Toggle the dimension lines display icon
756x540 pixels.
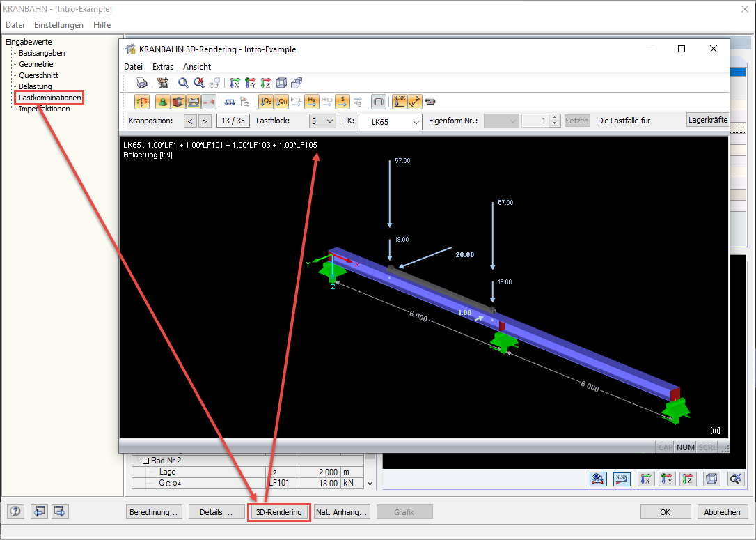coord(415,102)
